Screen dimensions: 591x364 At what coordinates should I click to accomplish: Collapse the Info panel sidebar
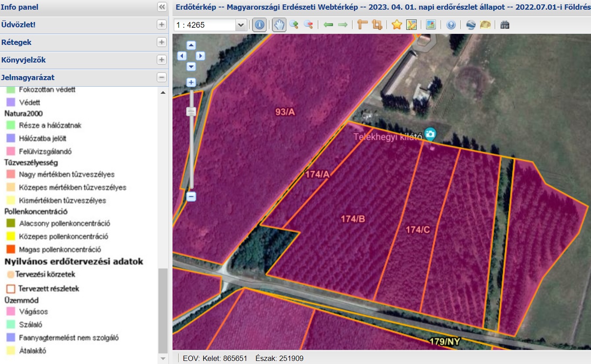[x=162, y=7]
